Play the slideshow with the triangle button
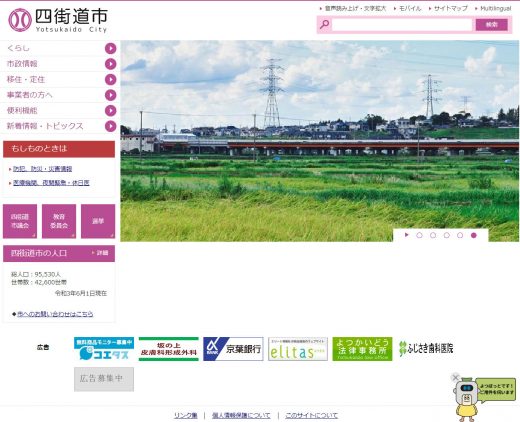This screenshot has width=520, height=422. pyautogui.click(x=406, y=235)
